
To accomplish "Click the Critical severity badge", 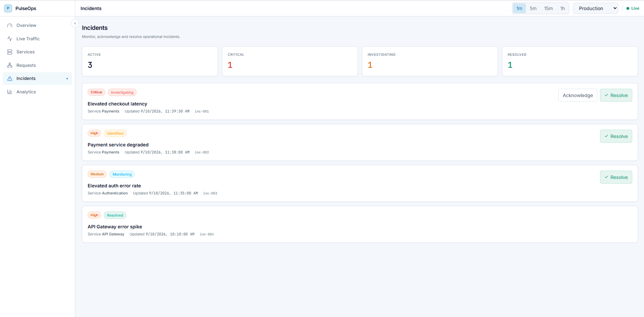I will click(x=96, y=92).
